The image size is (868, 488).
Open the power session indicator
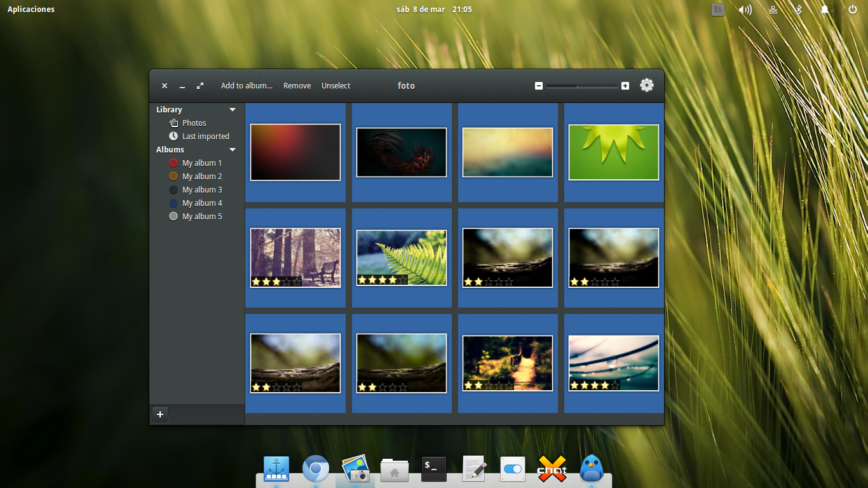click(x=853, y=10)
